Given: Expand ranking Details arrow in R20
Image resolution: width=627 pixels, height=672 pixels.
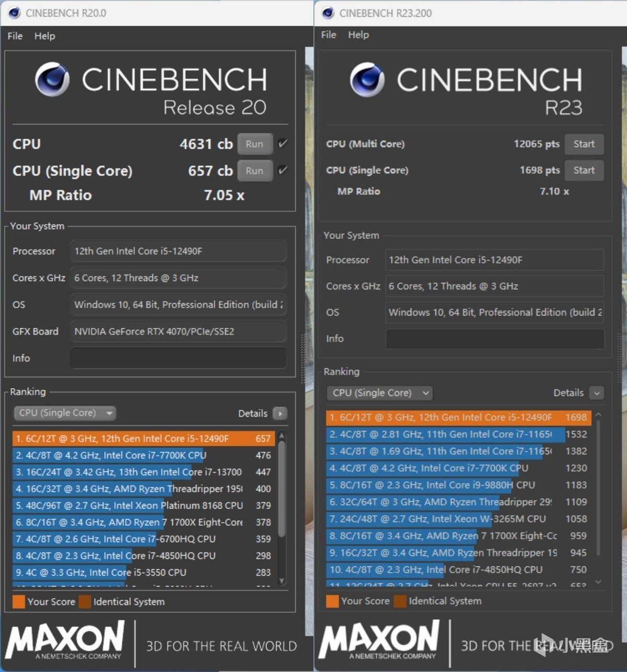Looking at the screenshot, I should click(280, 414).
